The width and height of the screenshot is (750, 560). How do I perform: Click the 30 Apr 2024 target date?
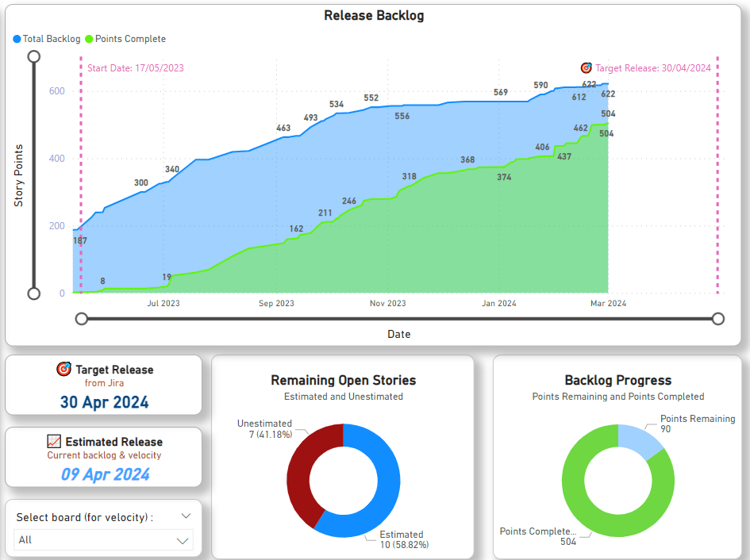(104, 402)
